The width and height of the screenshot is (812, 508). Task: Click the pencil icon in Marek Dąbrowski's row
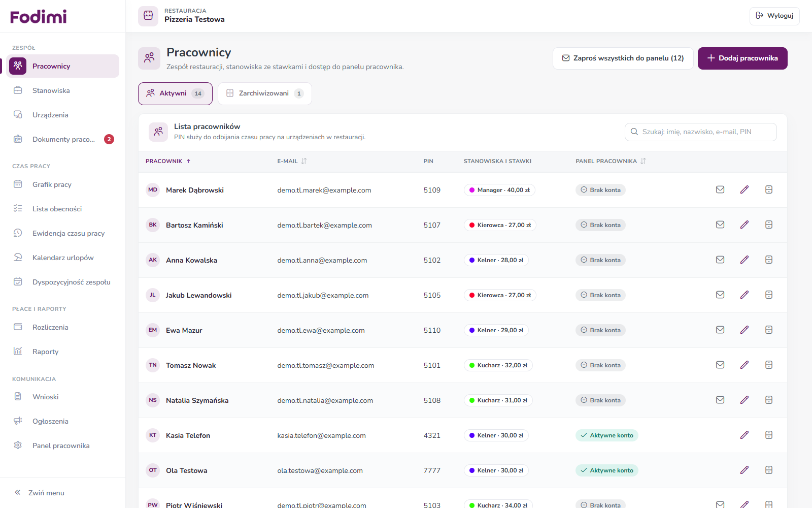point(745,189)
